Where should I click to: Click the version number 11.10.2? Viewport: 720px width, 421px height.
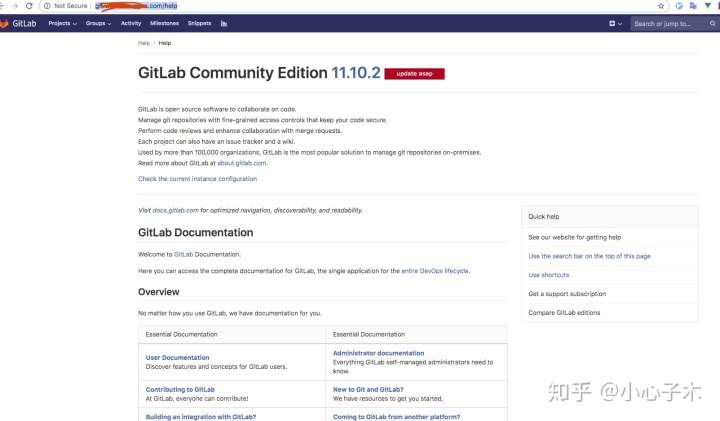click(x=356, y=73)
